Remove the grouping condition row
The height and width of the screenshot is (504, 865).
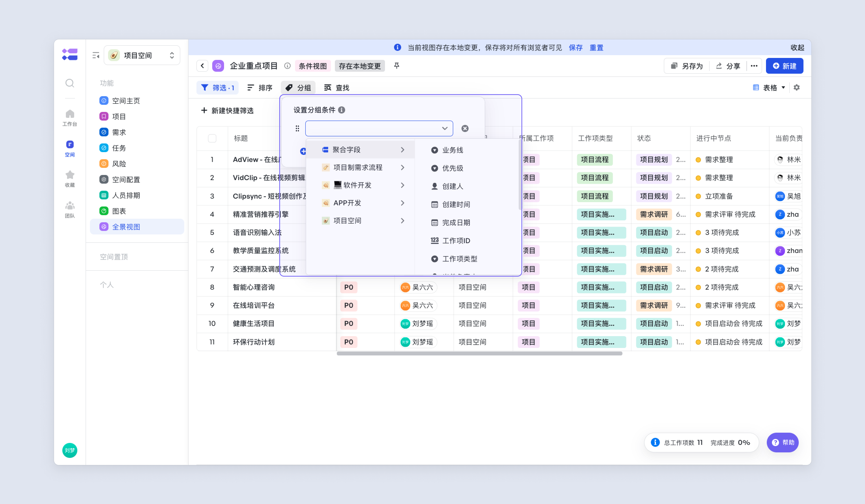pos(465,128)
